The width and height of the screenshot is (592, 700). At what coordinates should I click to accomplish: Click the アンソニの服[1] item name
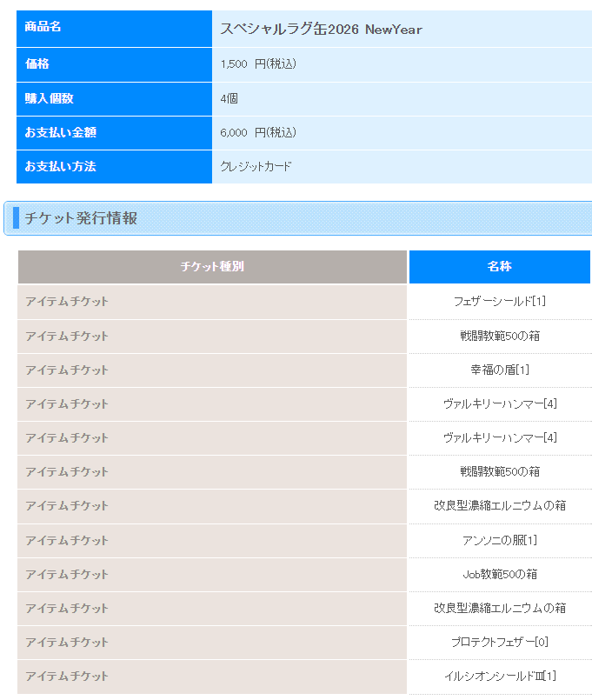tap(499, 540)
